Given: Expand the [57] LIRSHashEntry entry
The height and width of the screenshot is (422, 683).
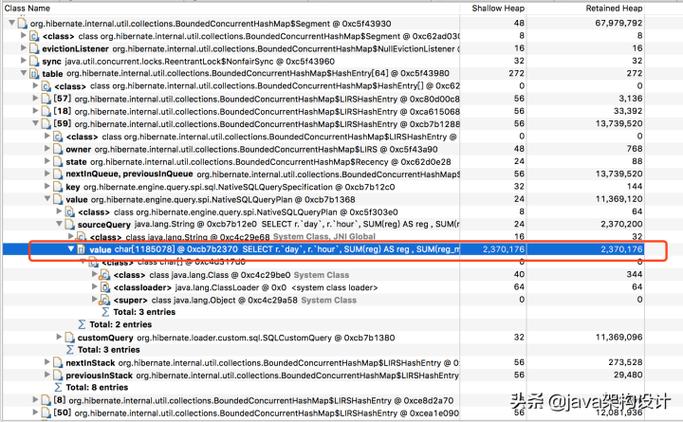Looking at the screenshot, I should click(35, 98).
